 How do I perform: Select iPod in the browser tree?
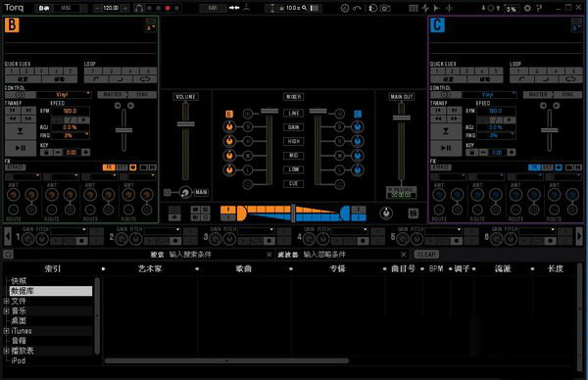19,360
